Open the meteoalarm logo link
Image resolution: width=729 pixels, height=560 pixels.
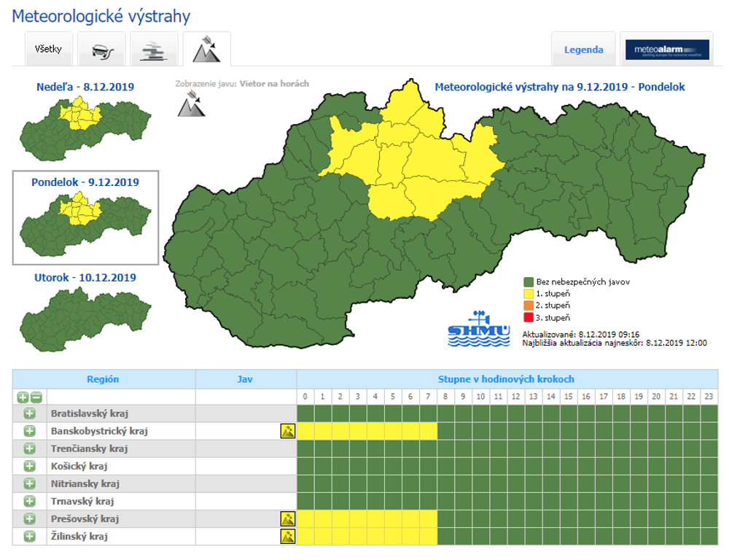coord(666,49)
